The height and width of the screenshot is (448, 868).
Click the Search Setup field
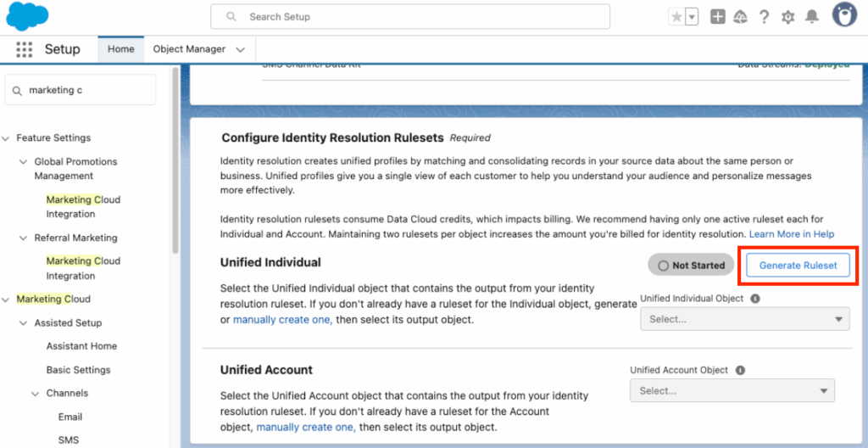[x=410, y=17]
